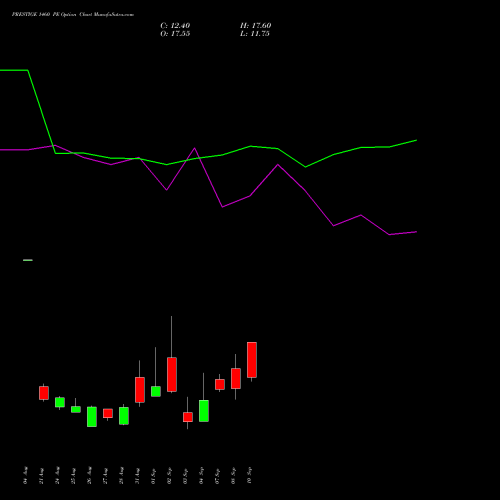The width and height of the screenshot is (500, 500).
Task: Click the red candlestick above 21 Aug
Action: coord(44,393)
